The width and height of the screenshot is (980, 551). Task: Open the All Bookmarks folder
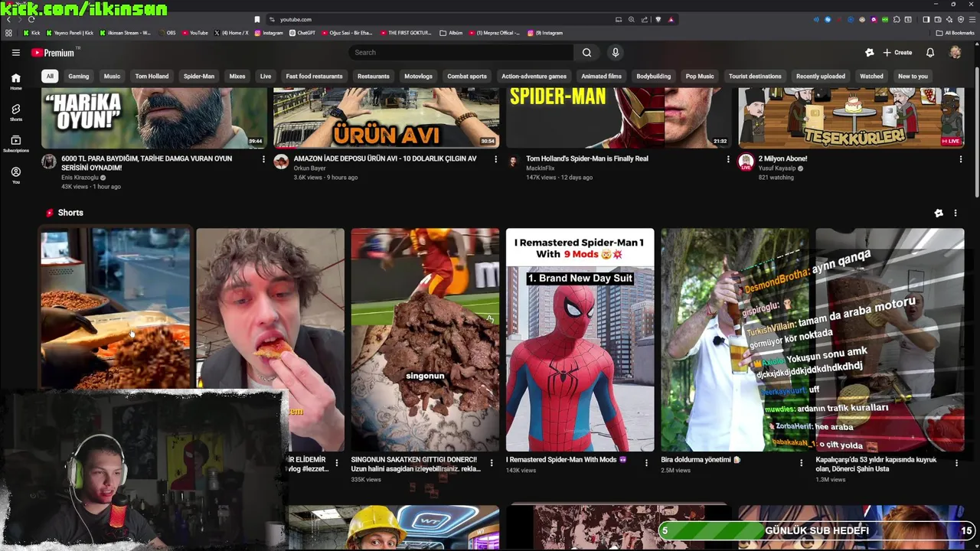[x=955, y=33]
